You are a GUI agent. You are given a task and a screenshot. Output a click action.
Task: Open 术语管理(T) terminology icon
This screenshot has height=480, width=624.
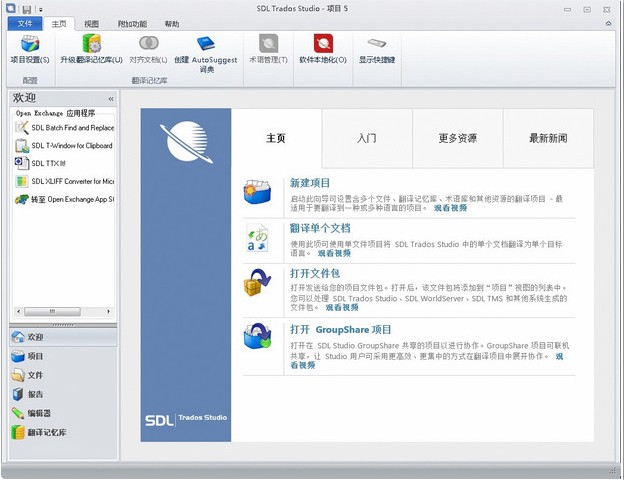[269, 43]
